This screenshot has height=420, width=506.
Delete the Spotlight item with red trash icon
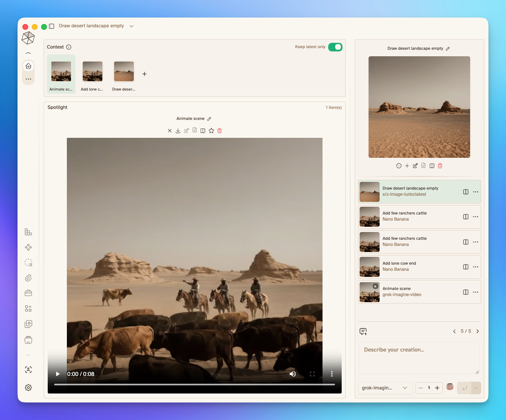tap(220, 131)
